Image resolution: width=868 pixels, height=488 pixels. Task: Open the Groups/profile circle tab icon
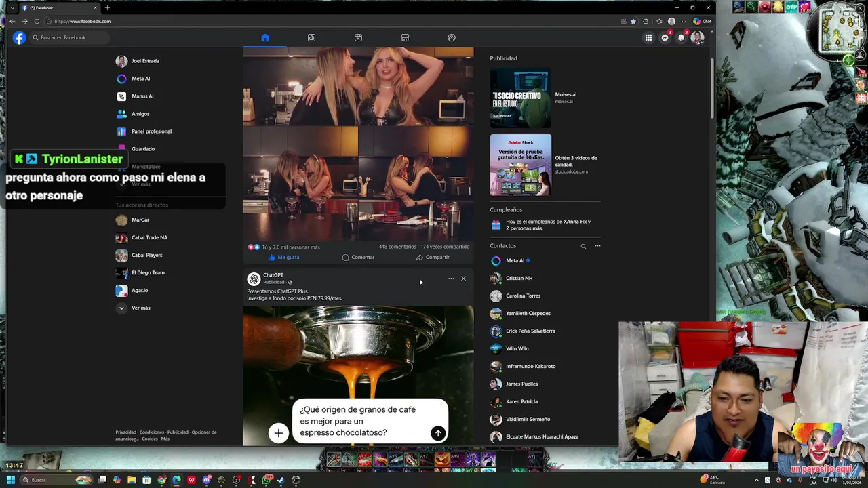coord(452,38)
